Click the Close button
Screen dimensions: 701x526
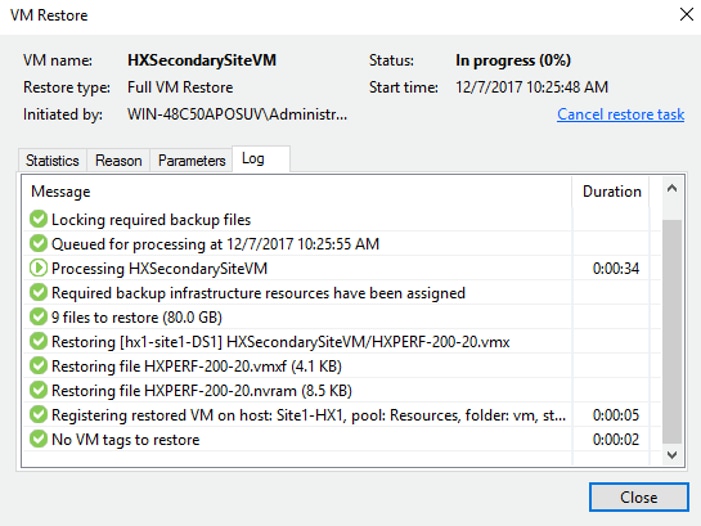point(639,497)
